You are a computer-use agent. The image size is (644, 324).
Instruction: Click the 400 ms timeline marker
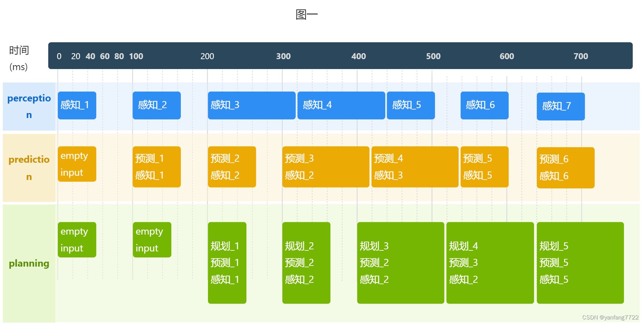(x=358, y=56)
